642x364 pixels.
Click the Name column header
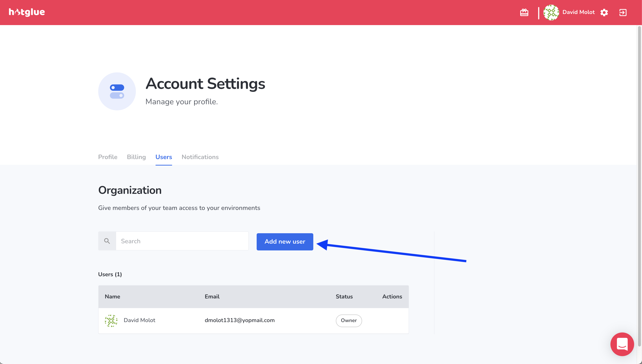click(x=112, y=296)
